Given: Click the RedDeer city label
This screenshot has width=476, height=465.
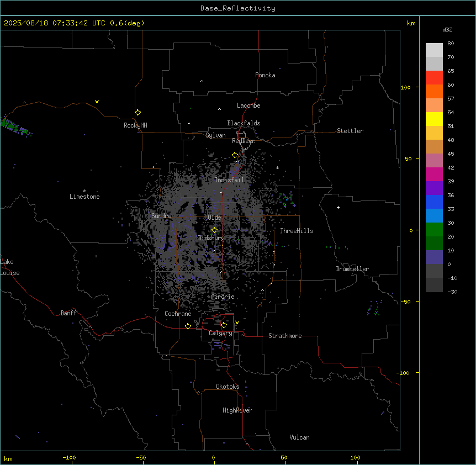Looking at the screenshot, I should pyautogui.click(x=244, y=141).
